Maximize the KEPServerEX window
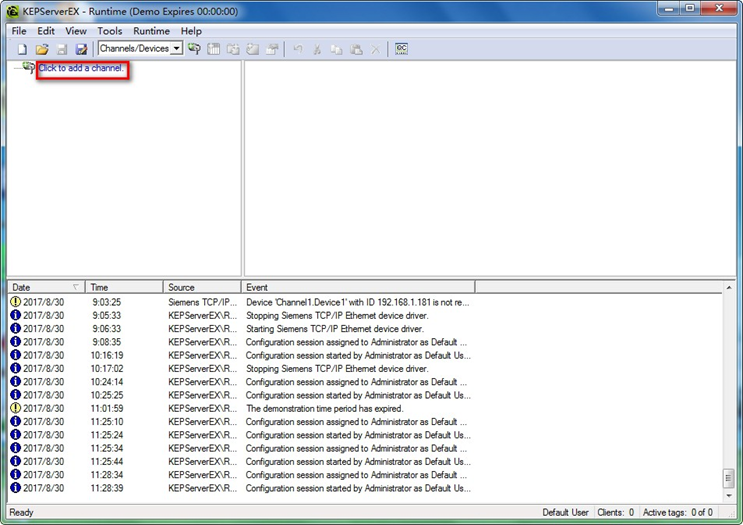Screen dimensions: 743x525 pos(690,8)
